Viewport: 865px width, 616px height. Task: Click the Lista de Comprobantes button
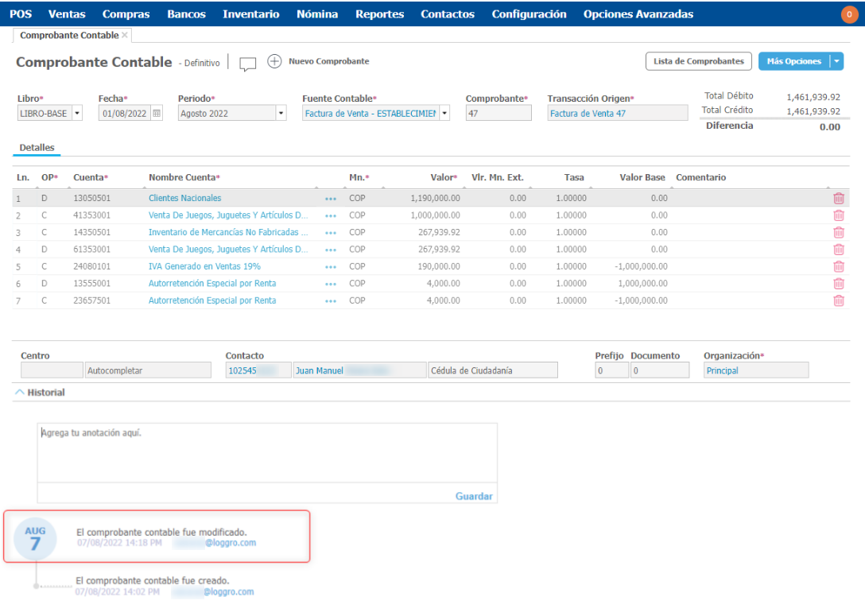pyautogui.click(x=698, y=61)
